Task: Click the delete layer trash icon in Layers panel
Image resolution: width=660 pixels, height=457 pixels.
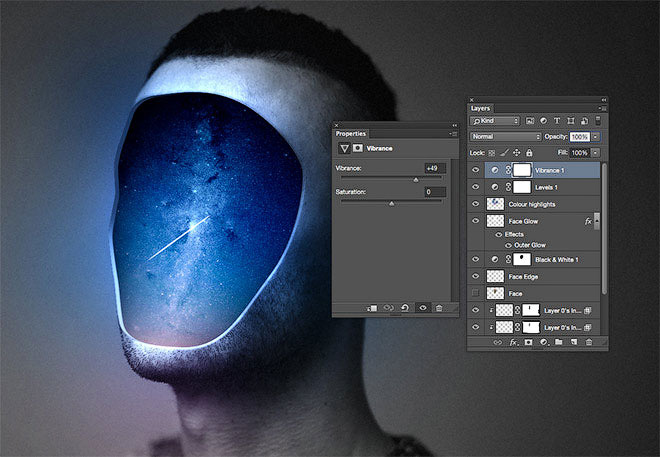Action: pyautogui.click(x=589, y=342)
